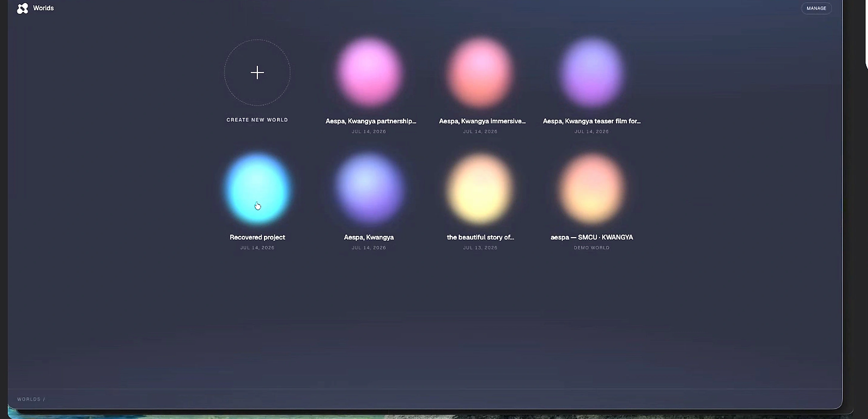This screenshot has width=868, height=419.
Task: Click the Worlds header title
Action: coord(43,8)
